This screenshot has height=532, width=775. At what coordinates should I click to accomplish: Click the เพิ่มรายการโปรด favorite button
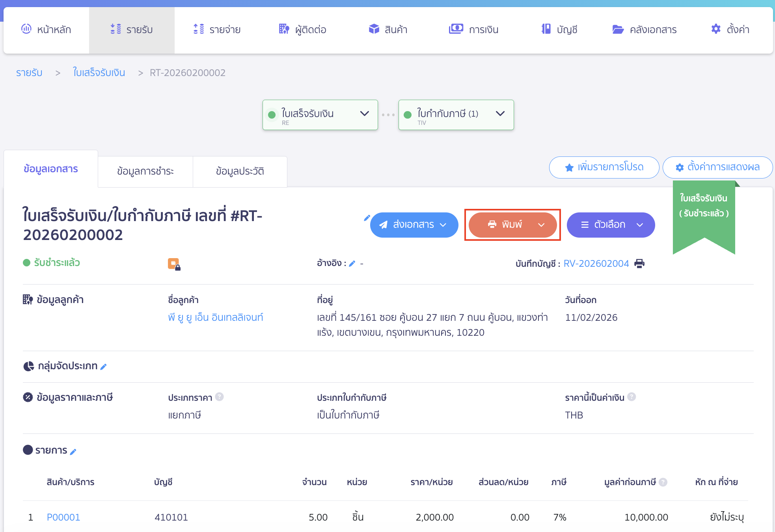[604, 167]
